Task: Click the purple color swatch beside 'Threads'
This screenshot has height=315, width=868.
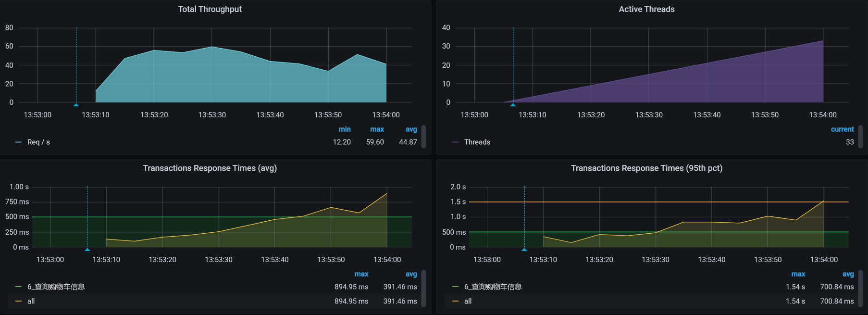Action: click(x=455, y=142)
